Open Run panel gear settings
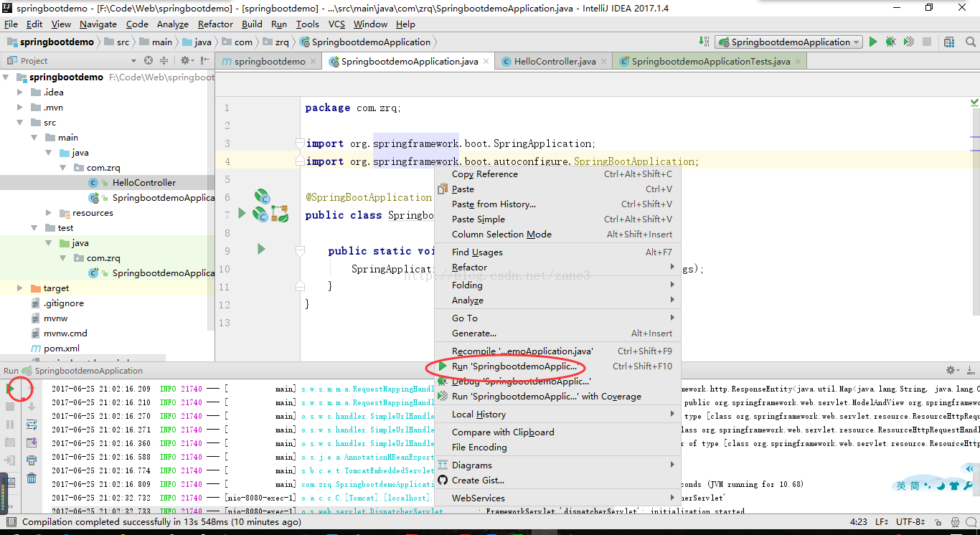 (953, 371)
